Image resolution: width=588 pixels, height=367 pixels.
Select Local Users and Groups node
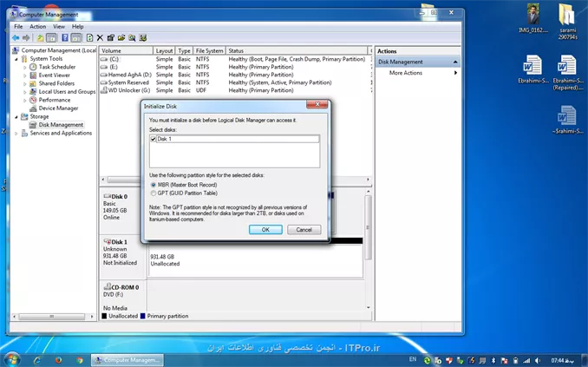point(67,92)
